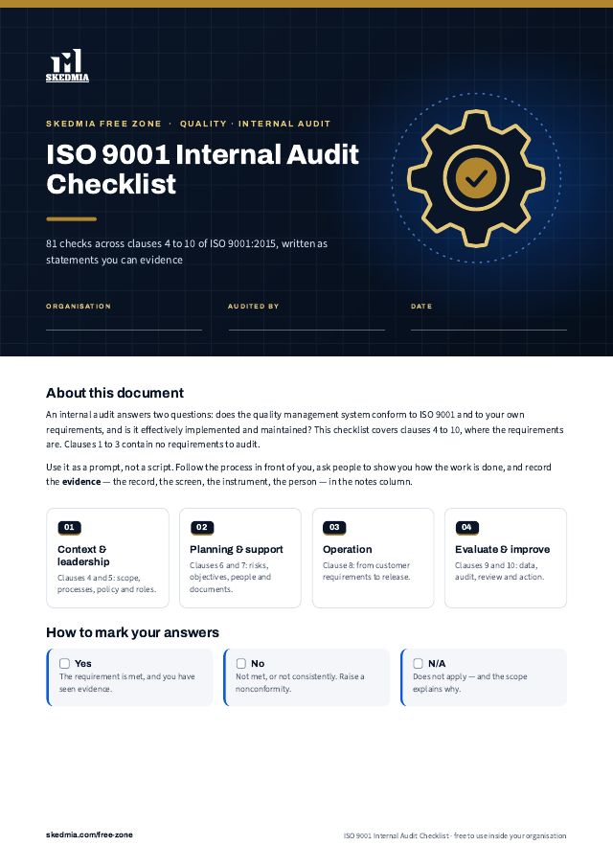Click the About this document heading
The image size is (613, 868).
click(115, 393)
